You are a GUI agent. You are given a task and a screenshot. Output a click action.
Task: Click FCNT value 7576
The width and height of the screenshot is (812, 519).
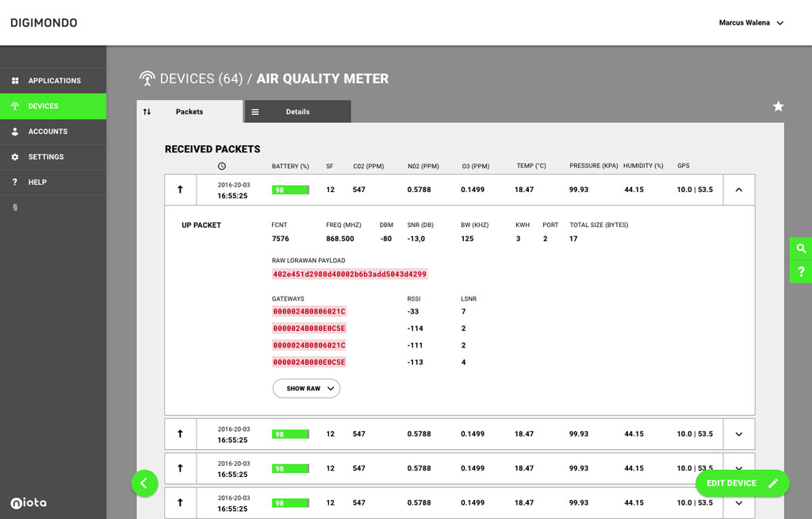(280, 239)
